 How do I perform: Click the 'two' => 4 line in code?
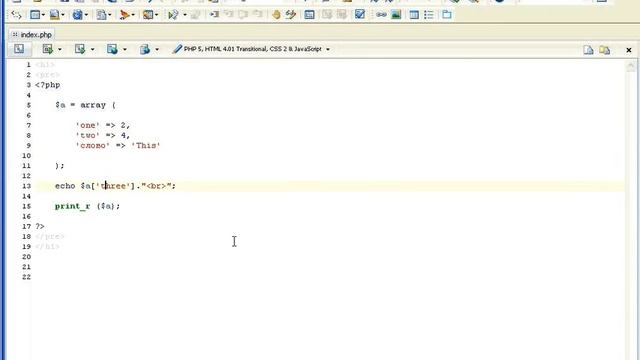(x=103, y=136)
